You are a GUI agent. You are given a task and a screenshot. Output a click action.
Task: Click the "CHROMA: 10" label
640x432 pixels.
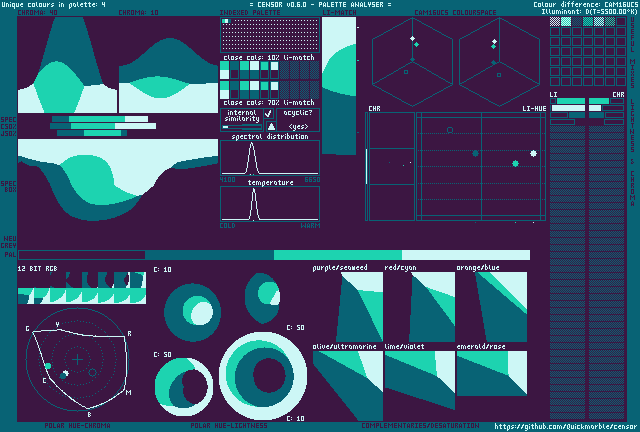point(138,13)
